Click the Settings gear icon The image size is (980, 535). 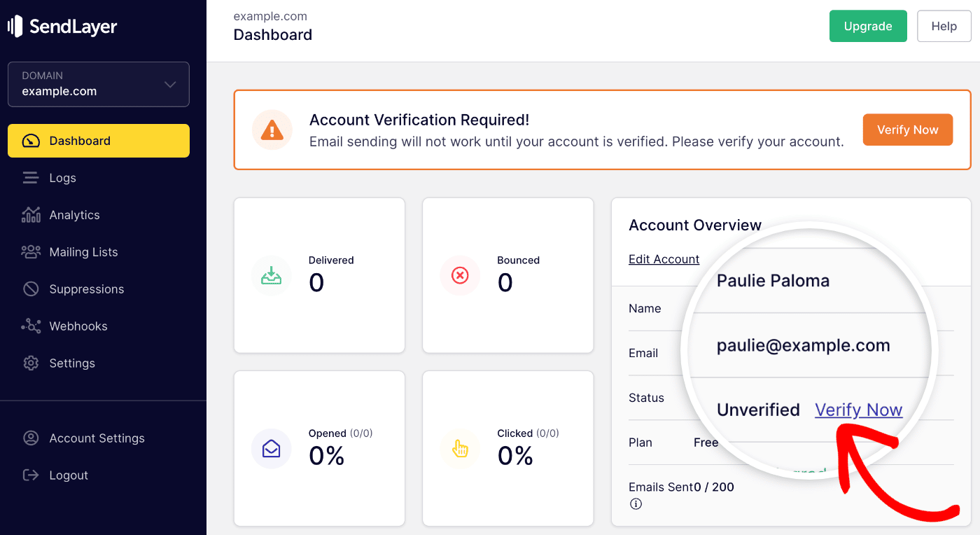tap(31, 363)
